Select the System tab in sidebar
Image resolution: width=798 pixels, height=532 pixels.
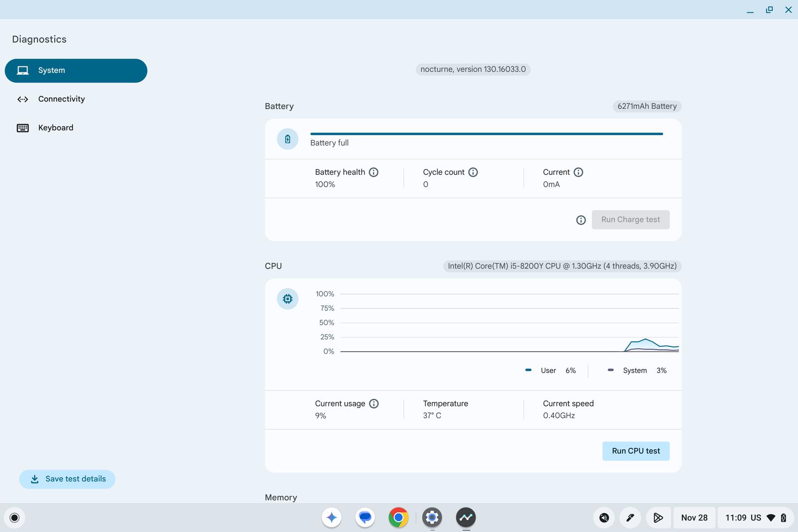[x=76, y=70]
